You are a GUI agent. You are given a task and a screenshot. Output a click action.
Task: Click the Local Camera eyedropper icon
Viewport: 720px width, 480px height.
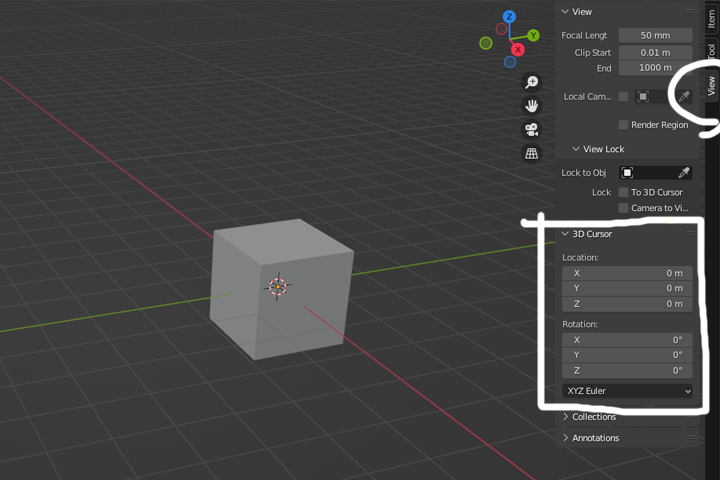(684, 96)
